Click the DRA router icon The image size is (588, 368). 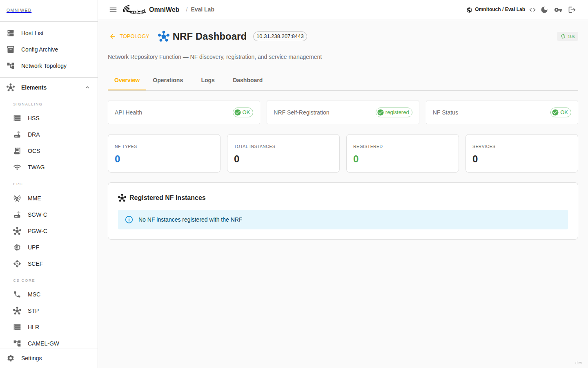[17, 135]
